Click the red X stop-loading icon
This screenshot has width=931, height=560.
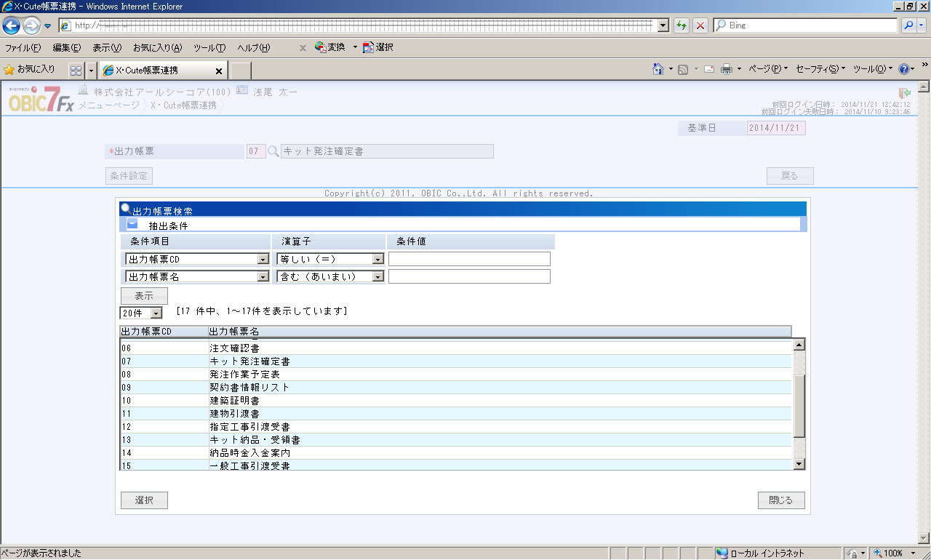[700, 25]
